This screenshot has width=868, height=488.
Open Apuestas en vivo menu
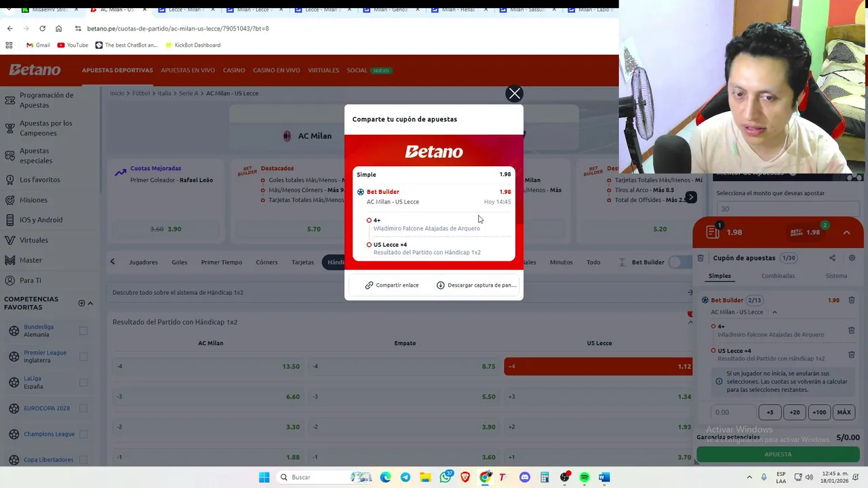pyautogui.click(x=188, y=70)
